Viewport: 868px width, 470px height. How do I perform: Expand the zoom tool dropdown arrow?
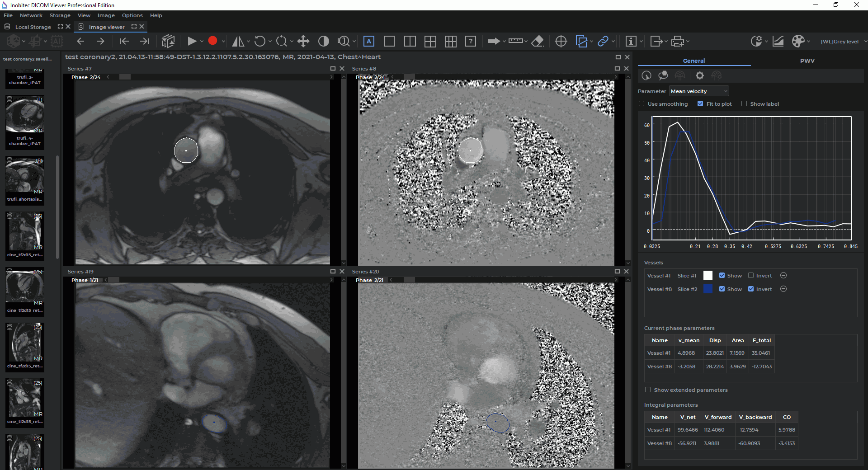[x=354, y=42]
